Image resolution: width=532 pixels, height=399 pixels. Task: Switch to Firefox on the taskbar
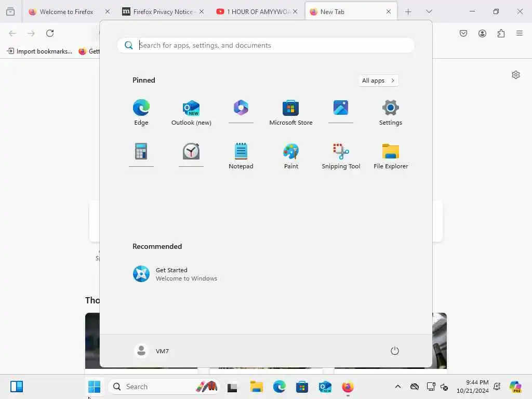[x=348, y=387]
